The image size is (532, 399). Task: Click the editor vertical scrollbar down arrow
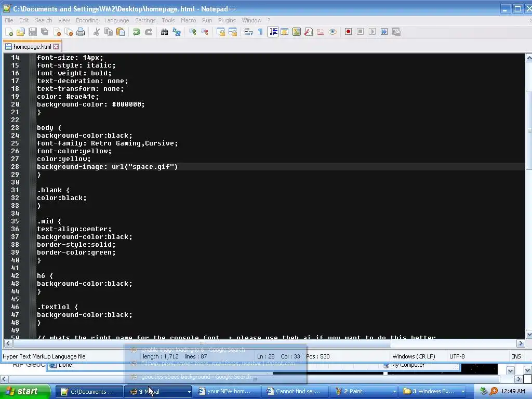click(x=529, y=334)
